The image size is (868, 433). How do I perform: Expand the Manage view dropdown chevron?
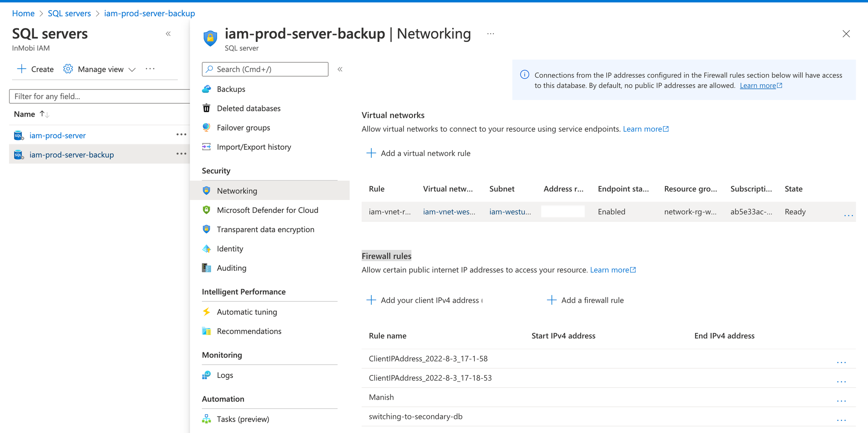[x=132, y=69]
